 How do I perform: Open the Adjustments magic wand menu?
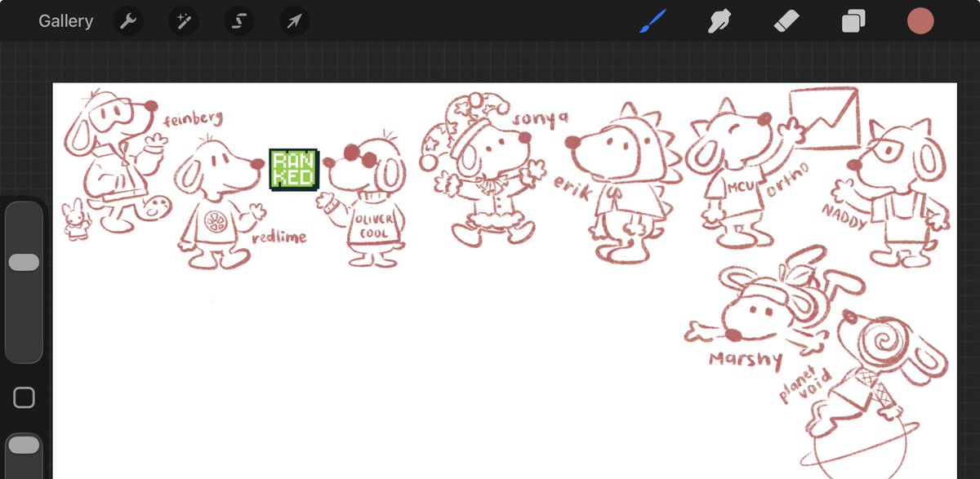(x=183, y=21)
